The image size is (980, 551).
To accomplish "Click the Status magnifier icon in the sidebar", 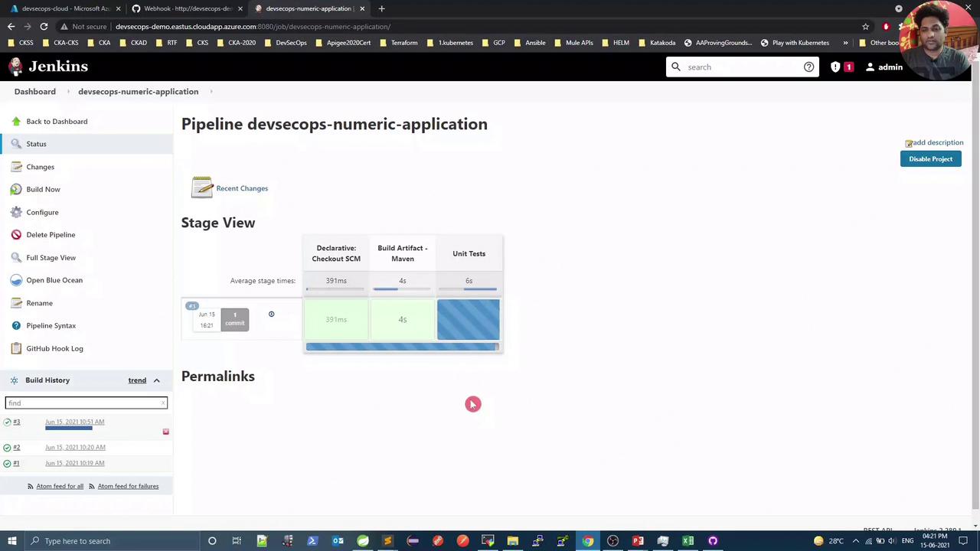I will (x=16, y=144).
